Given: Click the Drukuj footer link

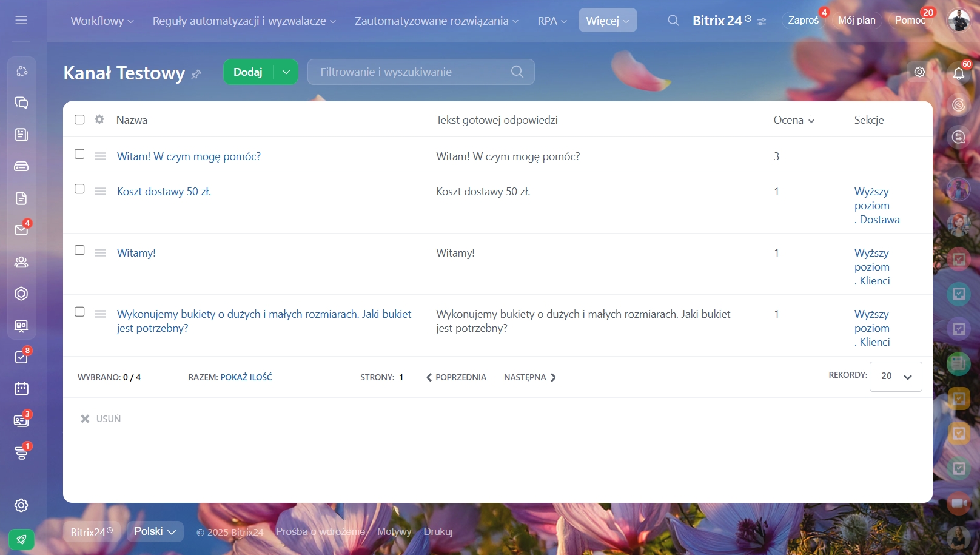Looking at the screenshot, I should pyautogui.click(x=438, y=531).
